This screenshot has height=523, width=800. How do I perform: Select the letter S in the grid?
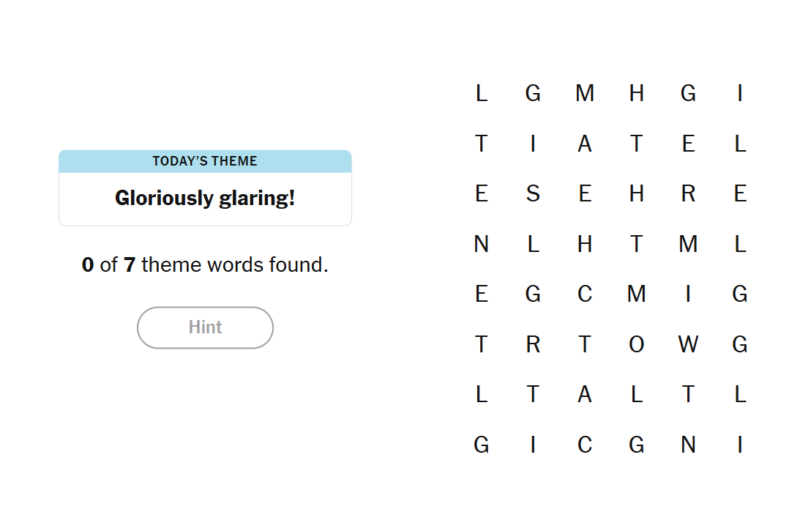tap(533, 194)
